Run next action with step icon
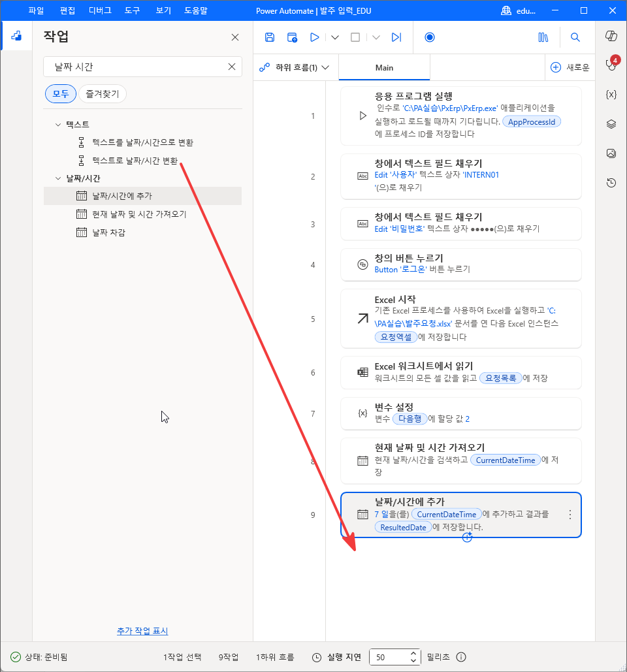Image resolution: width=627 pixels, height=672 pixels. click(x=396, y=37)
